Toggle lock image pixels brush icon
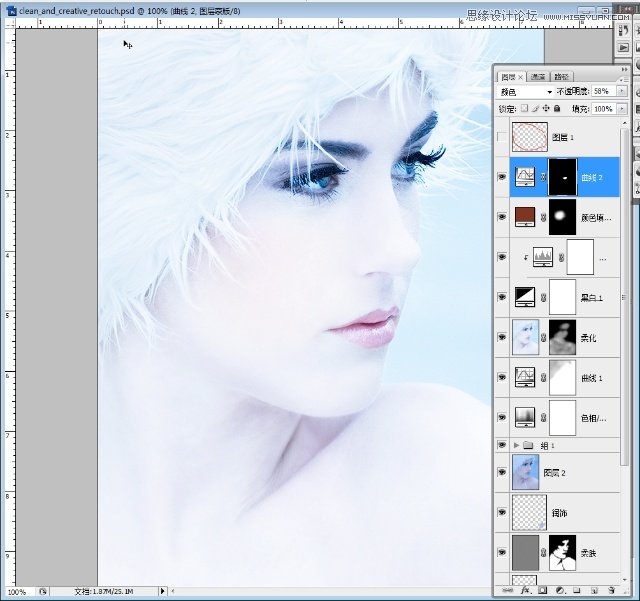 click(535, 108)
